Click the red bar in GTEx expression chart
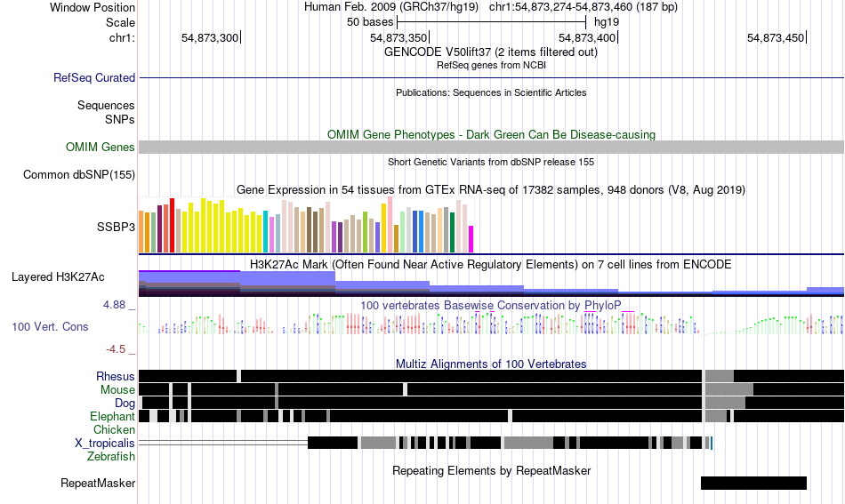 tap(172, 225)
